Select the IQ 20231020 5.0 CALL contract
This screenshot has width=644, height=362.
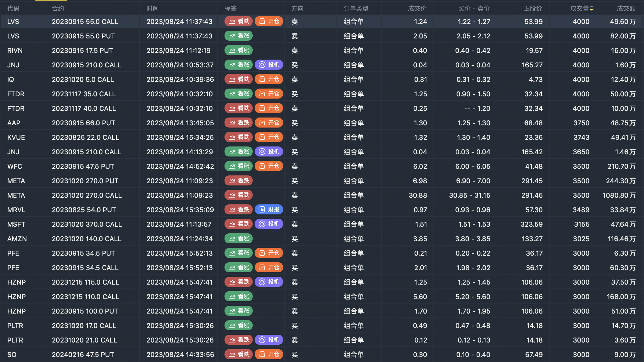(x=83, y=80)
